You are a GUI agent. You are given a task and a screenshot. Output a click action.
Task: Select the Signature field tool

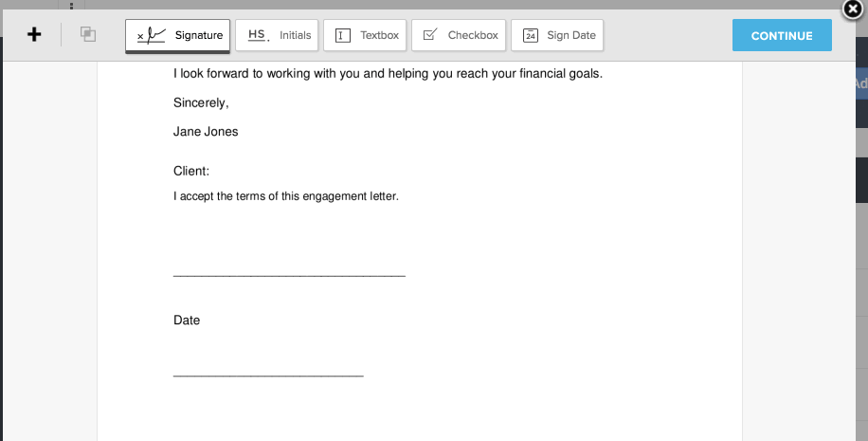(178, 35)
